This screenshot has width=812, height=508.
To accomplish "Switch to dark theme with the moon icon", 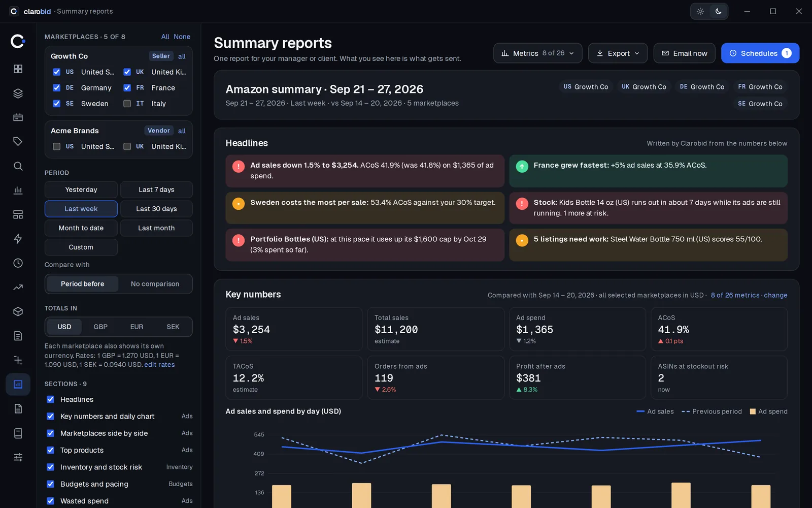I will click(x=719, y=11).
